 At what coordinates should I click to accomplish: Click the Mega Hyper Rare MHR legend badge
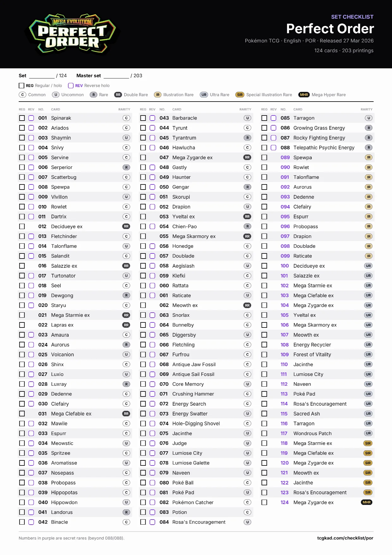click(x=304, y=95)
